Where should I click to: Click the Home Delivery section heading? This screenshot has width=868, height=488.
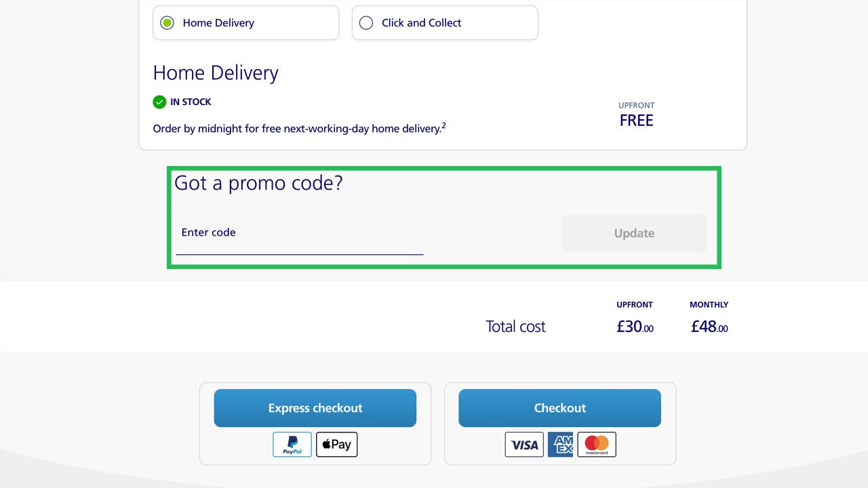[x=216, y=73]
